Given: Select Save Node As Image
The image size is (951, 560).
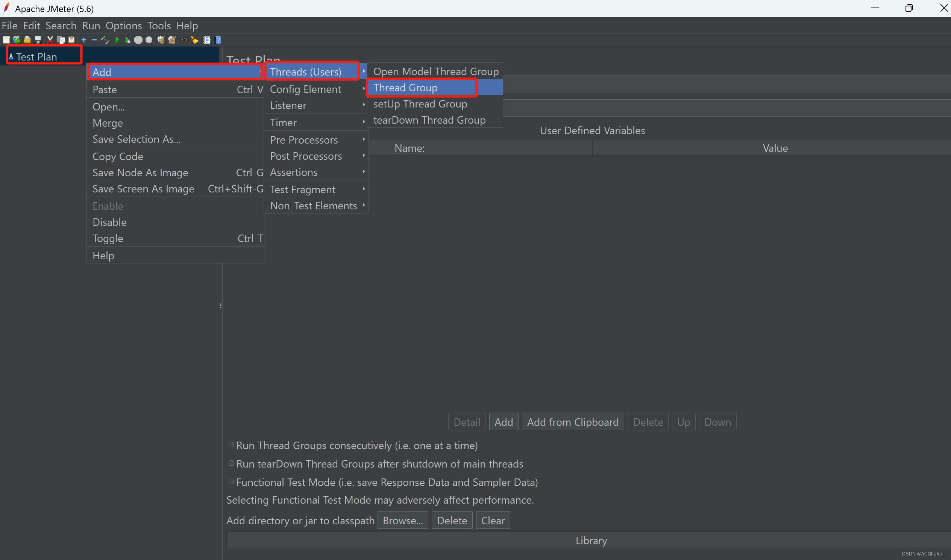Looking at the screenshot, I should 176,173.
